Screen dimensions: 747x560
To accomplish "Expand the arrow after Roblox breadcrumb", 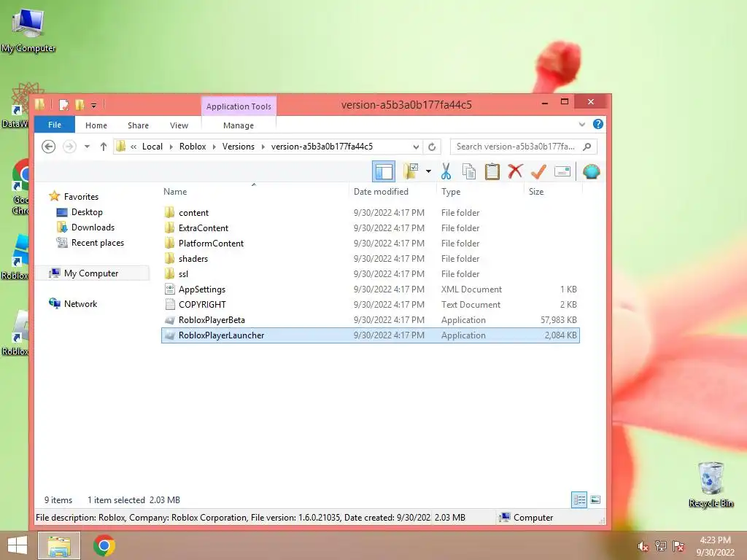I will click(x=214, y=147).
